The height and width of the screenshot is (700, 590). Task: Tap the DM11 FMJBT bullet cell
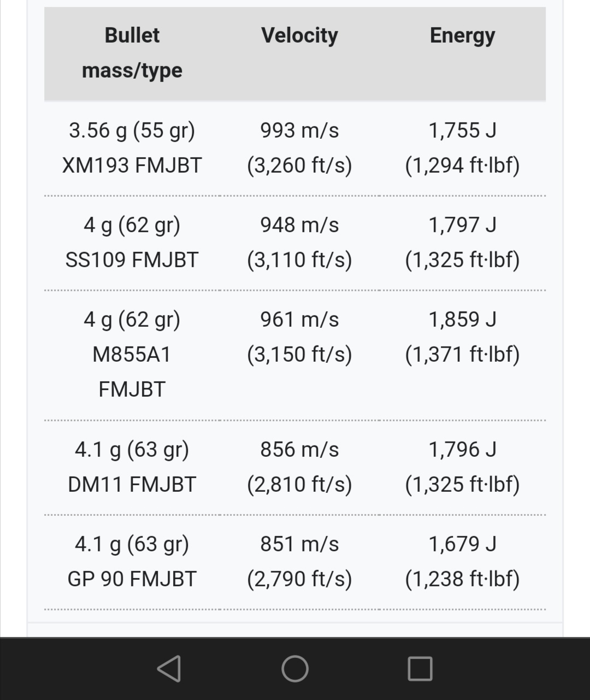tap(132, 467)
